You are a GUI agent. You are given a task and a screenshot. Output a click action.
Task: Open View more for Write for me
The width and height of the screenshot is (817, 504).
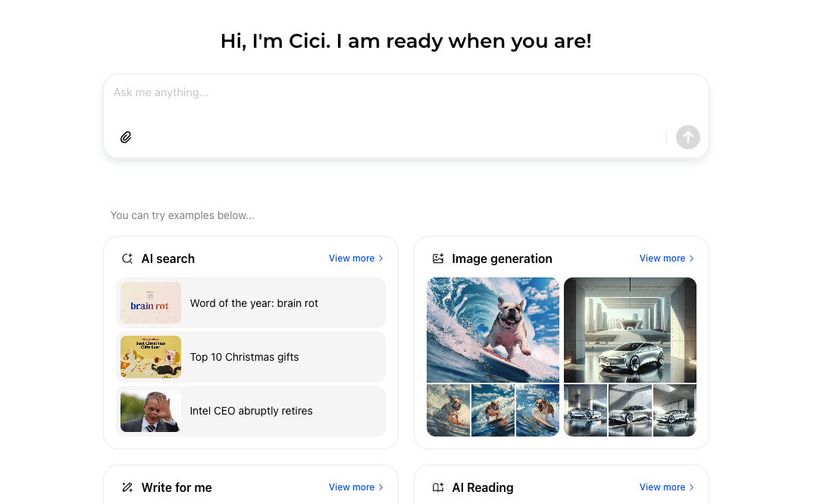(x=356, y=487)
